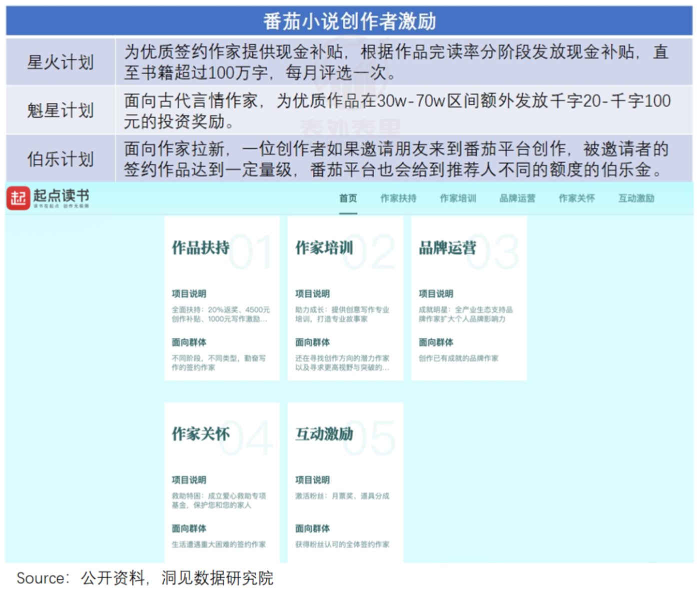700x594 pixels.
Task: Select the Source 公开资料，洞见数据研究院 caption
Action: point(145,578)
